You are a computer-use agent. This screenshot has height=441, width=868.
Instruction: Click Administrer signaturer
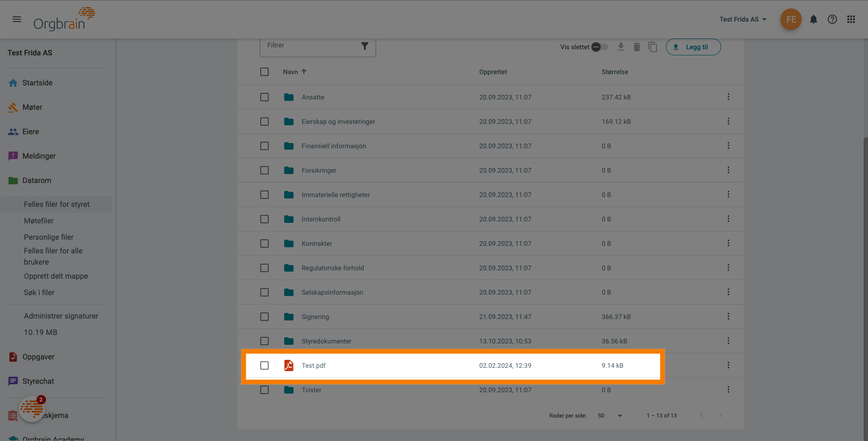tap(61, 316)
